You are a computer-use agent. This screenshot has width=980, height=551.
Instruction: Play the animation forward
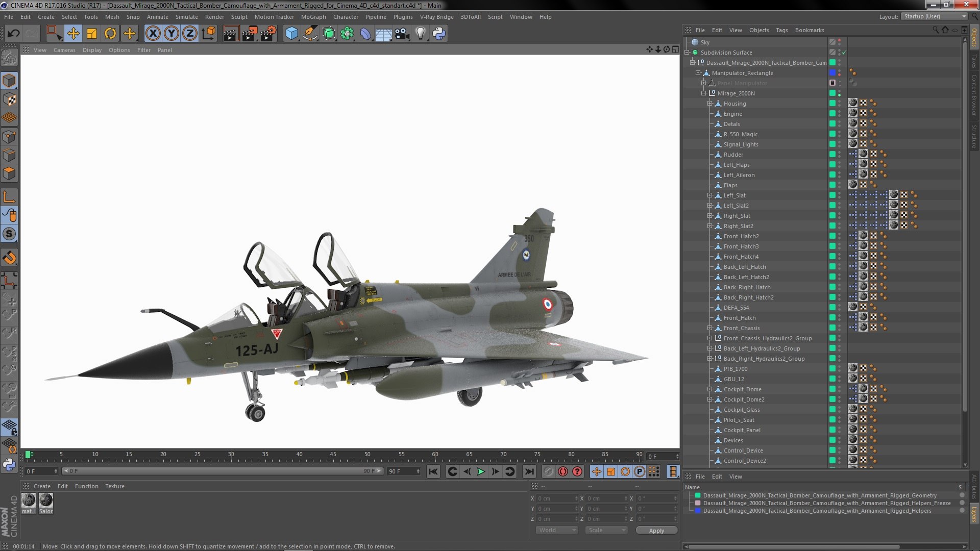(x=481, y=471)
